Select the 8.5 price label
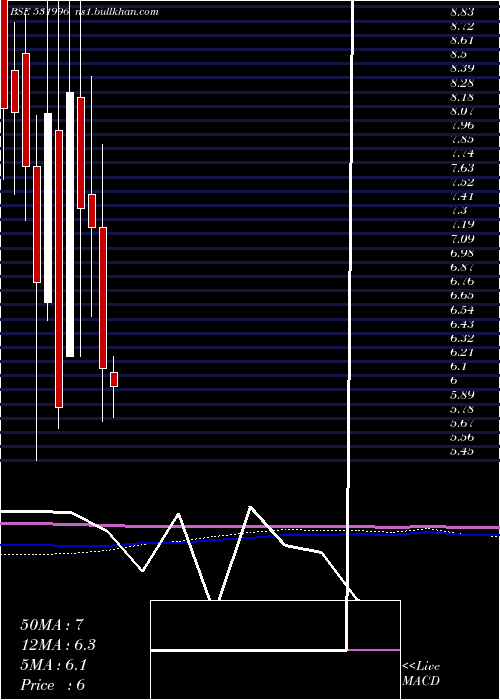The width and height of the screenshot is (500, 700). (x=458, y=54)
